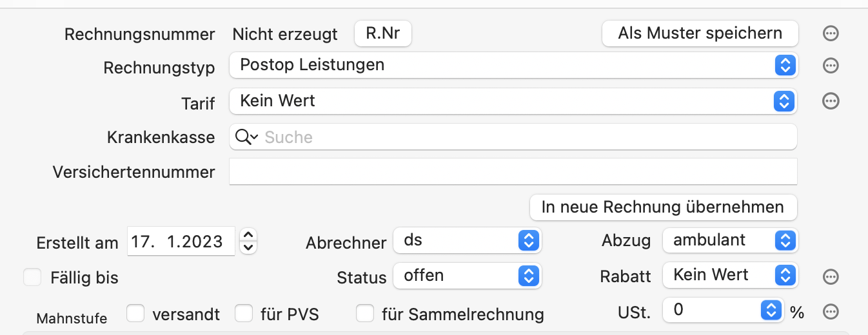
Task: Open the Abrechner dropdown showing ds
Action: tap(468, 240)
